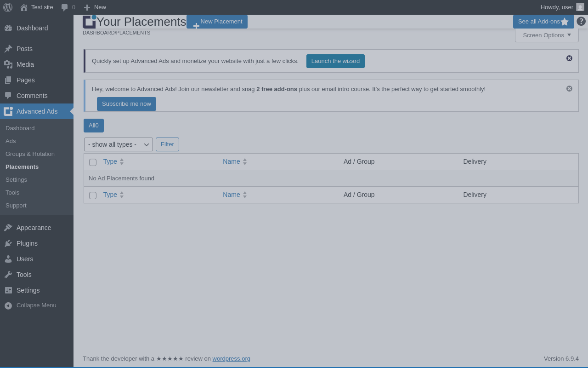Select the Placements submenu item
Viewport: 588px width, 368px height.
pos(22,167)
